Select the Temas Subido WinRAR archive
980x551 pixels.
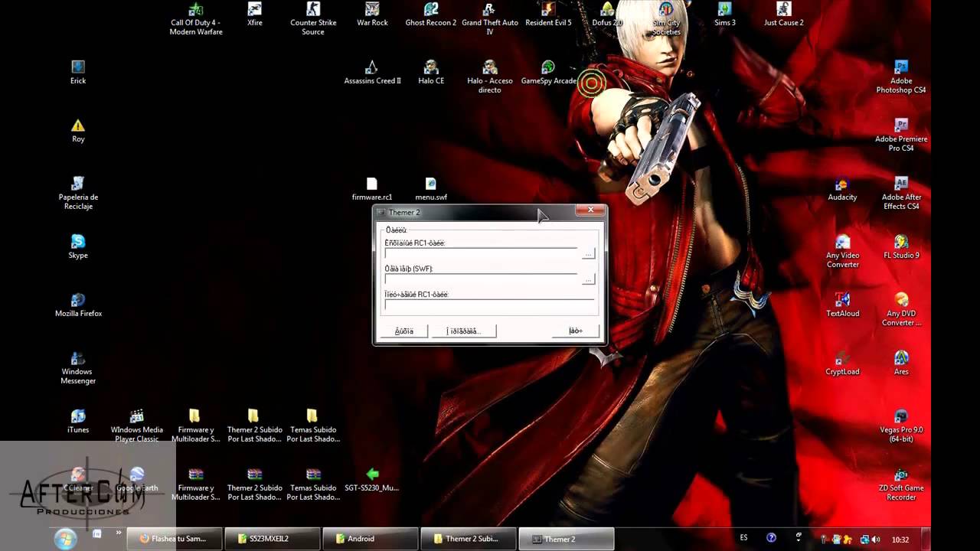(313, 484)
